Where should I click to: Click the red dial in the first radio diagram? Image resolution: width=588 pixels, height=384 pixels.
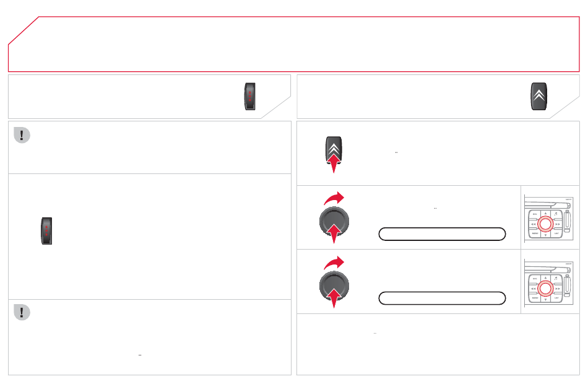[545, 224]
